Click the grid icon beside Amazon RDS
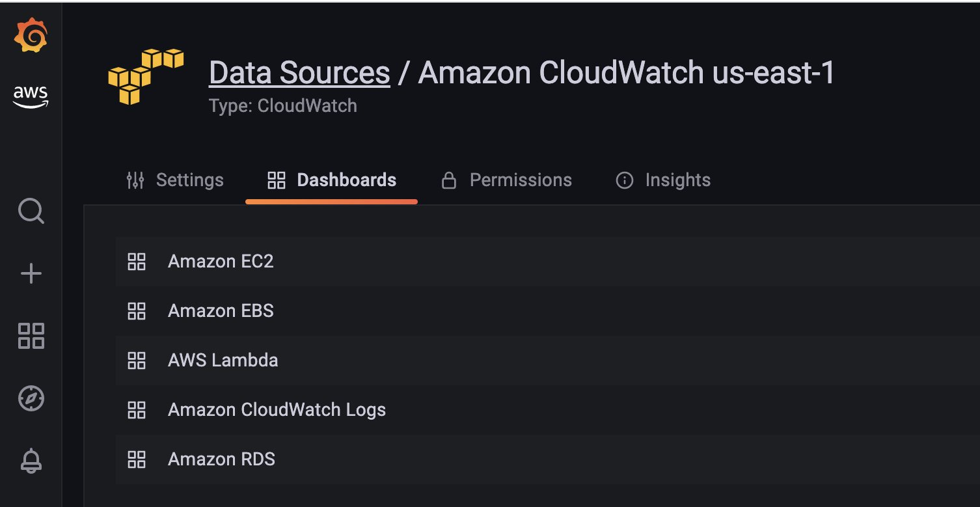The height and width of the screenshot is (507, 980). [x=137, y=459]
